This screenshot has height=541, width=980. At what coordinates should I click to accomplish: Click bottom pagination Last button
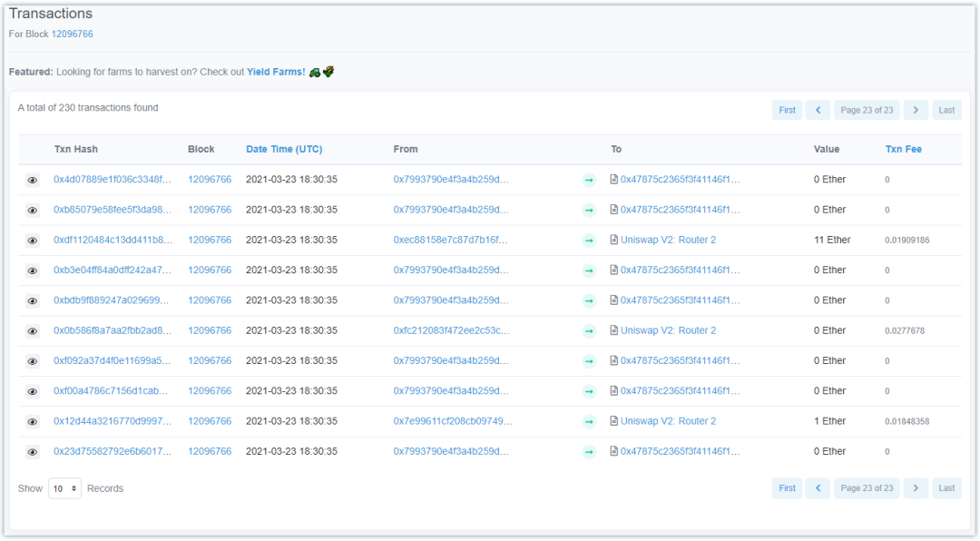[946, 487]
